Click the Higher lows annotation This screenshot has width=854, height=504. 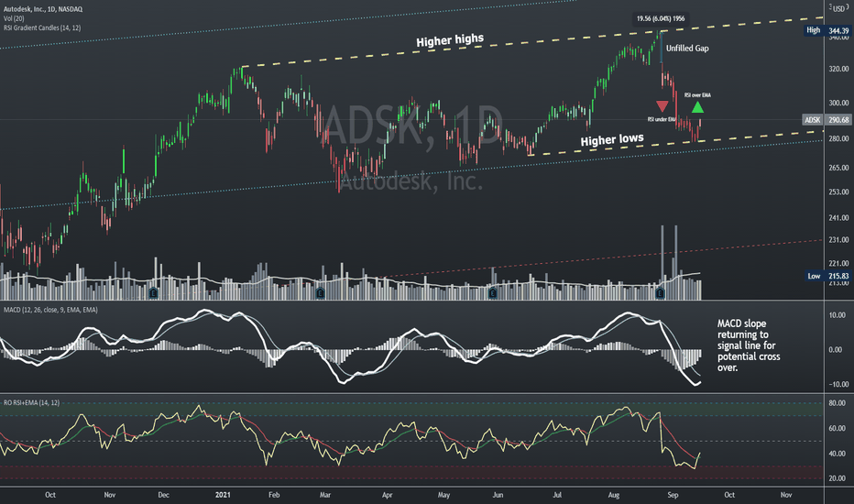[611, 140]
